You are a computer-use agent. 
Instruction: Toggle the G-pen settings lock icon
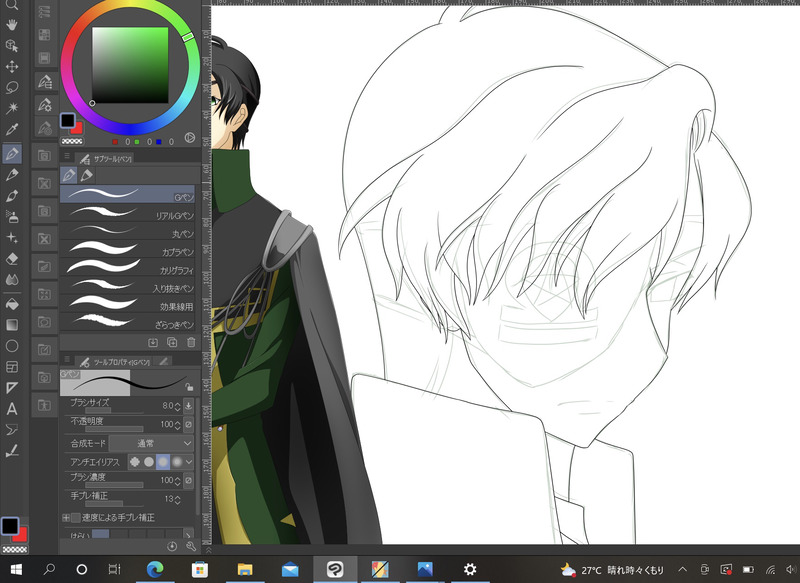point(189,387)
